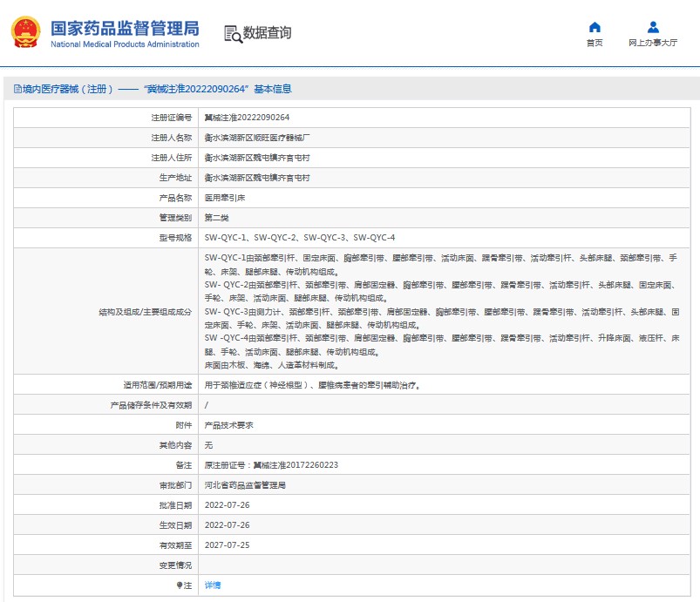Click the 适用范围/预期用途 row label
This screenshot has height=602, width=700.
tap(158, 385)
